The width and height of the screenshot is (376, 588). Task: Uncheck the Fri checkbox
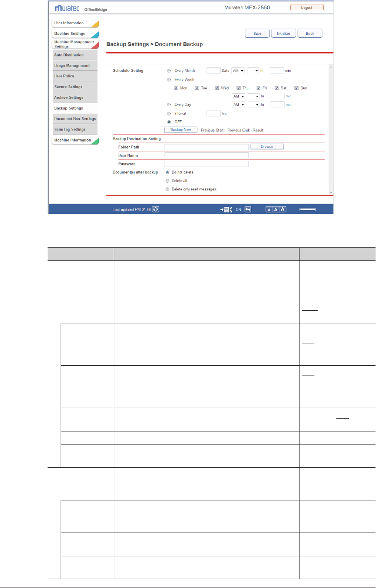[x=258, y=88]
